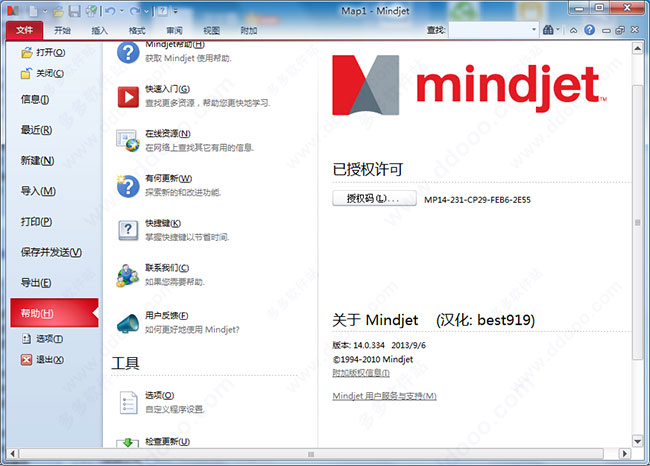Open the 最近(R) section
This screenshot has height=466, width=650.
coord(36,130)
